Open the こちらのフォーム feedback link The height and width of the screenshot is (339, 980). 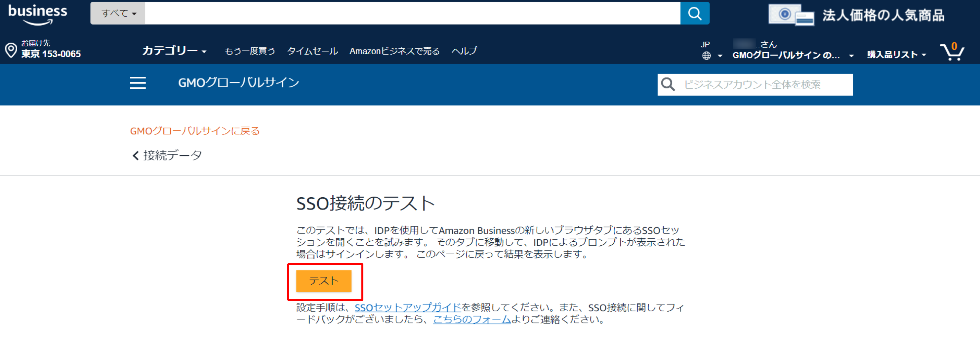472,319
